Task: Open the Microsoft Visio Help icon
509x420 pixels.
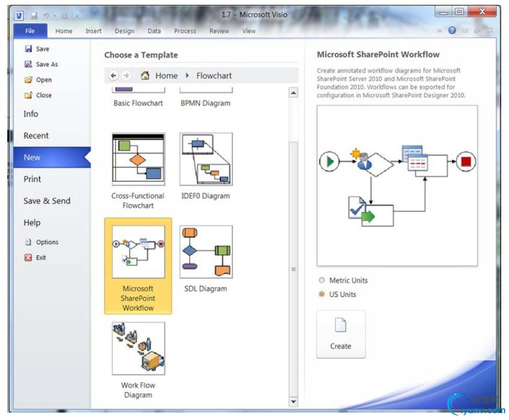Action: point(452,31)
